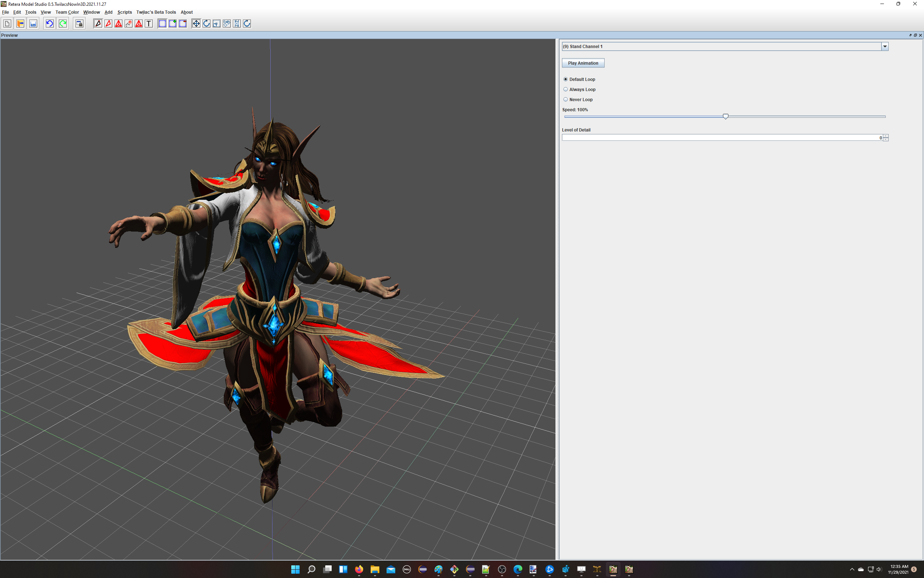Open the Scripts menu
The image size is (924, 578).
click(x=125, y=12)
